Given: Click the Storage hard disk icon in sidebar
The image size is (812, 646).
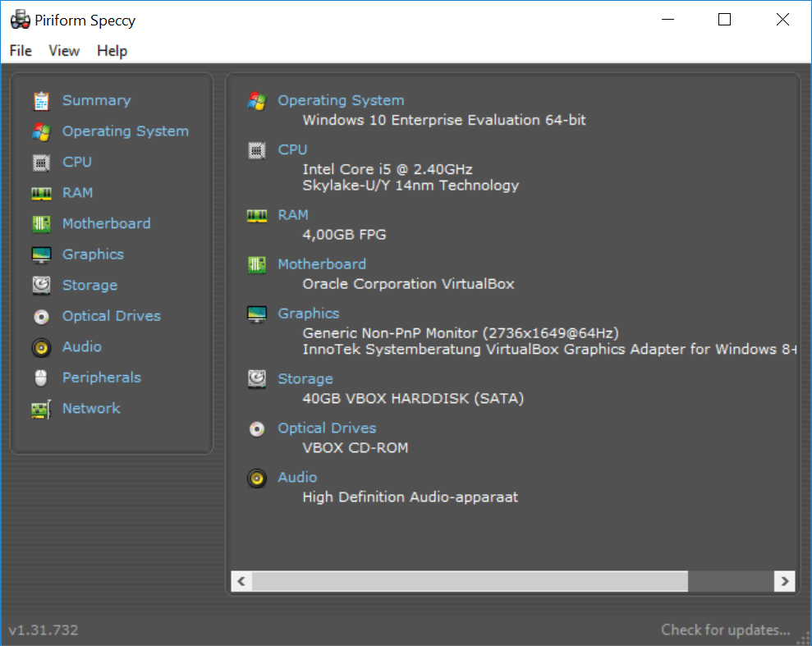Looking at the screenshot, I should coord(41,285).
